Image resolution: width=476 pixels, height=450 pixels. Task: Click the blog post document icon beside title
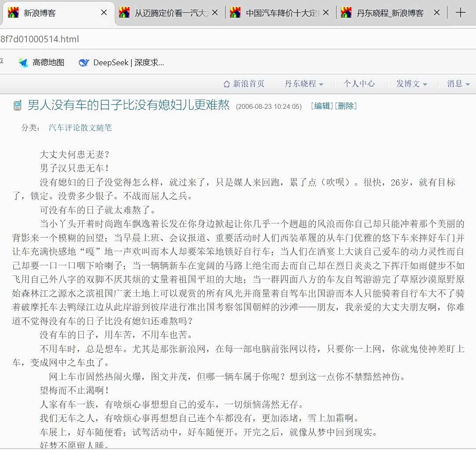point(18,105)
